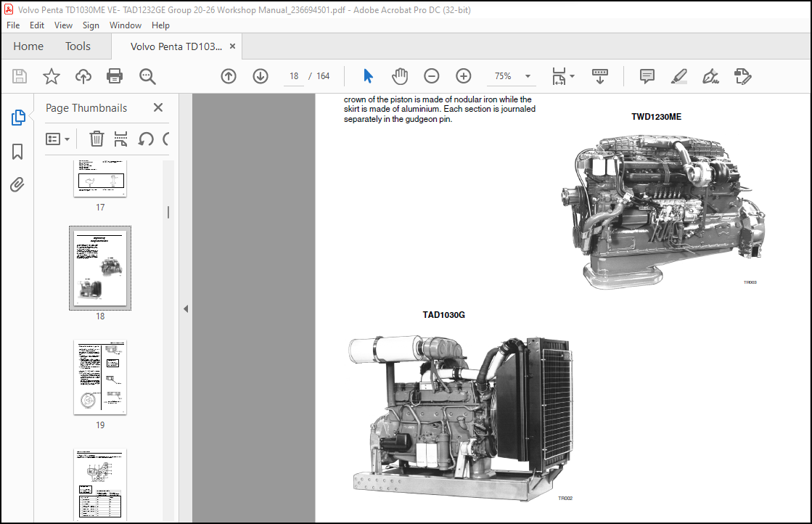Click the cloud upload share icon

(83, 76)
